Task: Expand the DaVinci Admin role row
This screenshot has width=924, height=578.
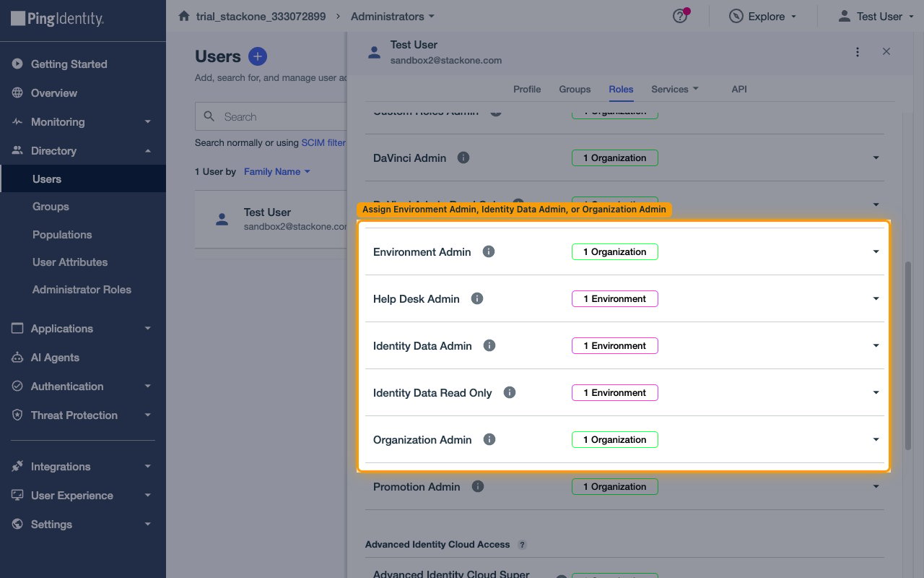Action: coord(876,158)
